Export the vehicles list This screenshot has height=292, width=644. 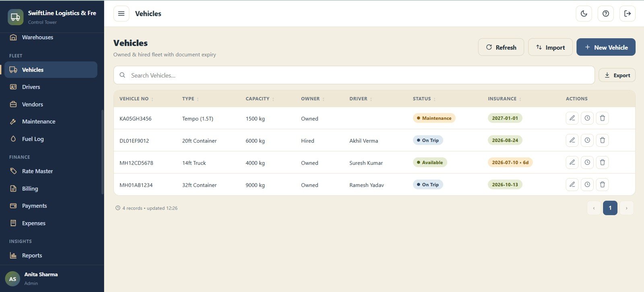point(617,75)
